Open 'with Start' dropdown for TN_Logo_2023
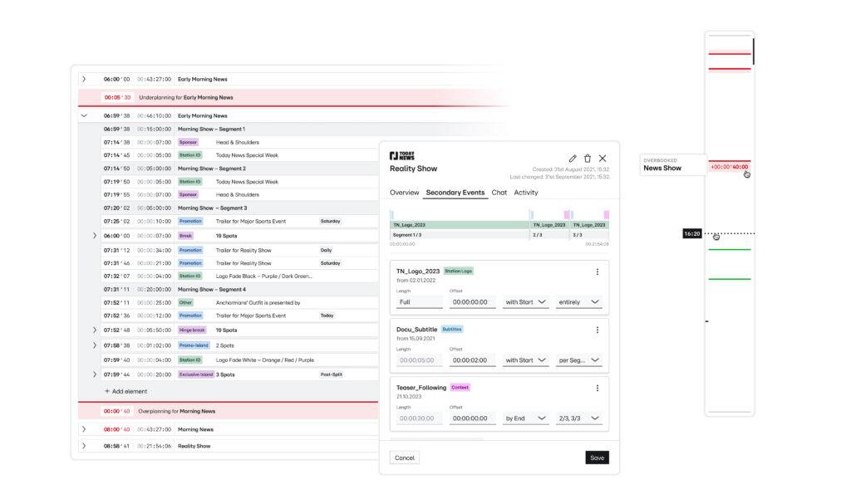This screenshot has height=504, width=851. coord(525,302)
